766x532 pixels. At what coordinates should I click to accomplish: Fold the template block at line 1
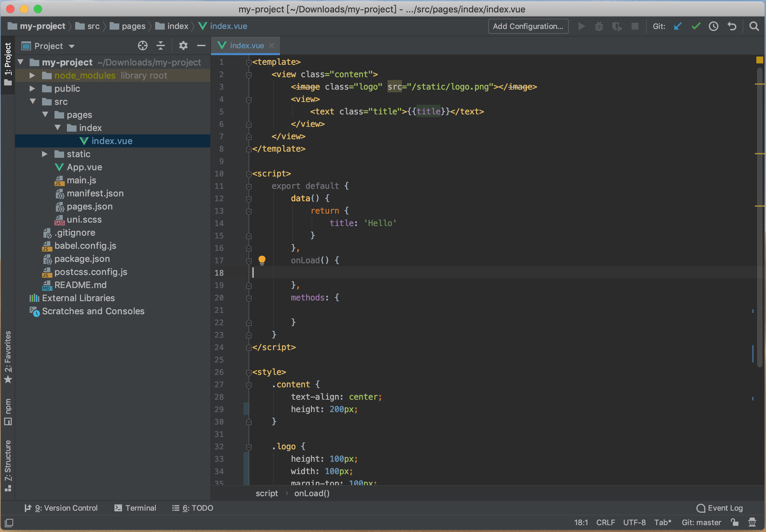(249, 62)
